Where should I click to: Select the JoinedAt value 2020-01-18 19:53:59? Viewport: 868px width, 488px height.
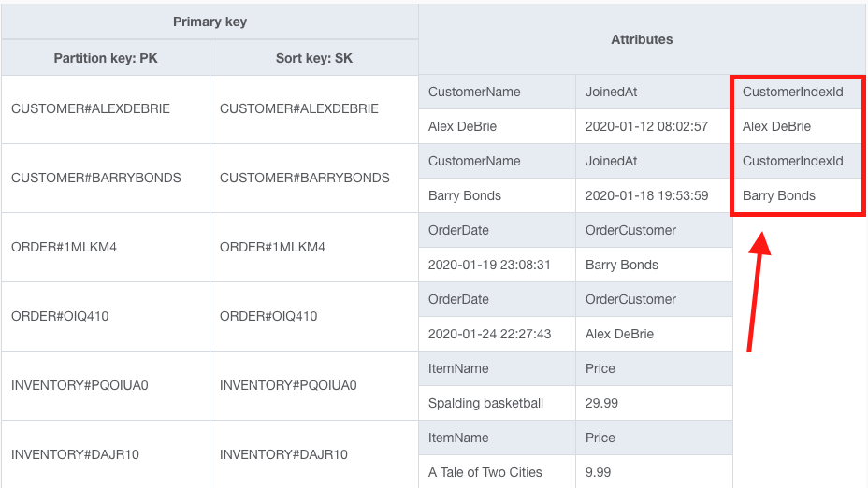coord(646,195)
